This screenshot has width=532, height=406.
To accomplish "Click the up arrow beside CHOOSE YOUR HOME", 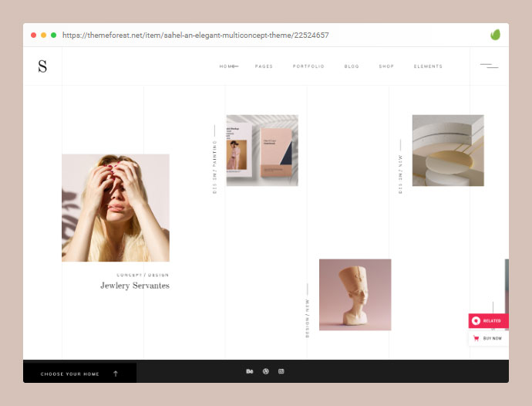I will 116,374.
